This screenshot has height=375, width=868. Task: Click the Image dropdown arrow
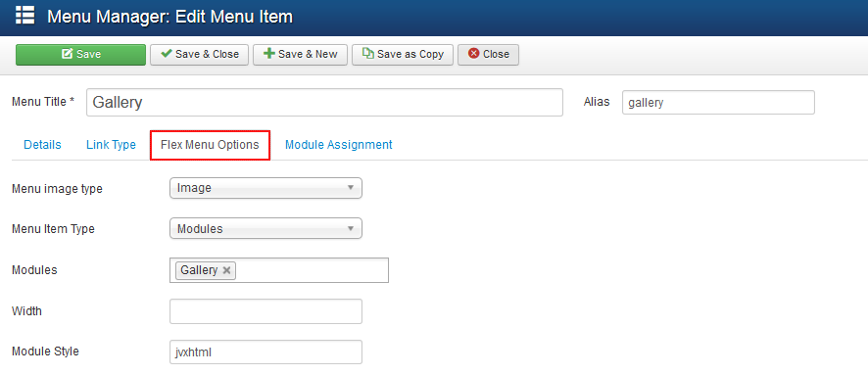coord(350,188)
